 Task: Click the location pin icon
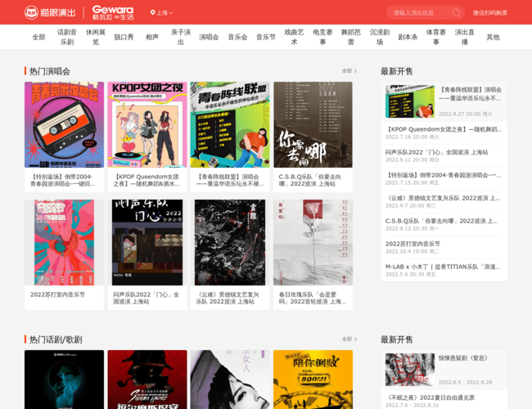[x=153, y=13]
